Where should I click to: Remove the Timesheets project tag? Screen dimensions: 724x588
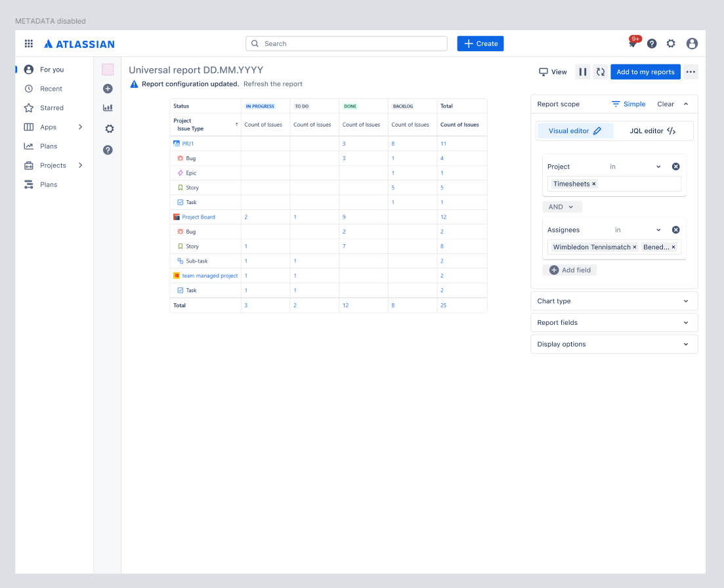click(x=594, y=184)
